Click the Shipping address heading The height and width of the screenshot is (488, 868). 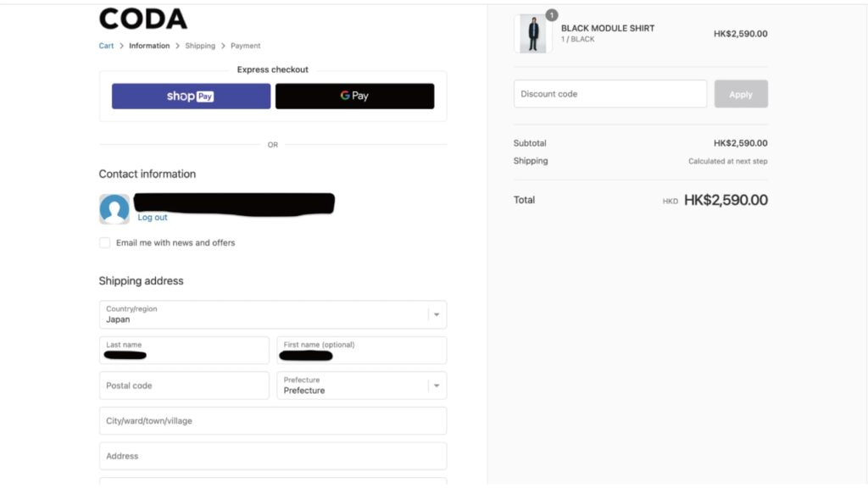coord(141,281)
